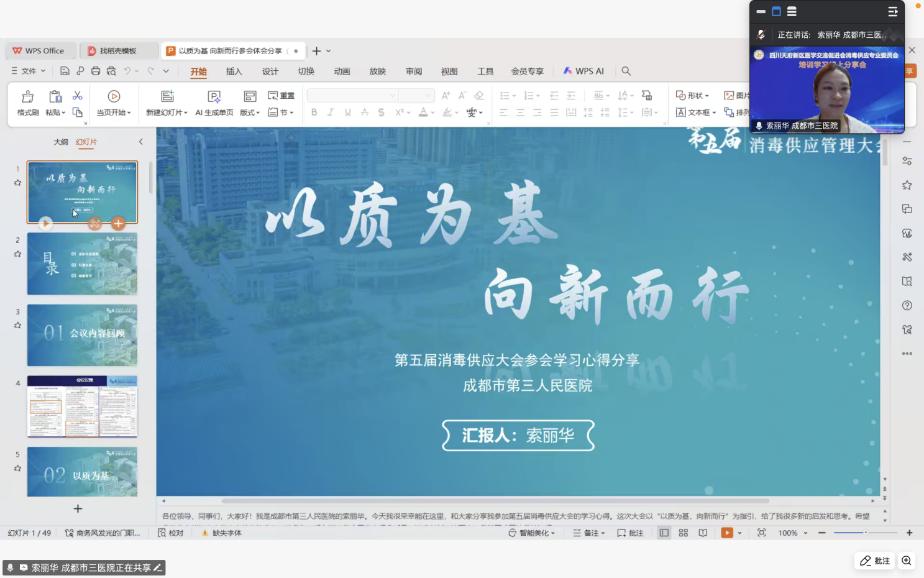Toggle the star marker on slide 1
This screenshot has width=924, height=578.
[17, 183]
